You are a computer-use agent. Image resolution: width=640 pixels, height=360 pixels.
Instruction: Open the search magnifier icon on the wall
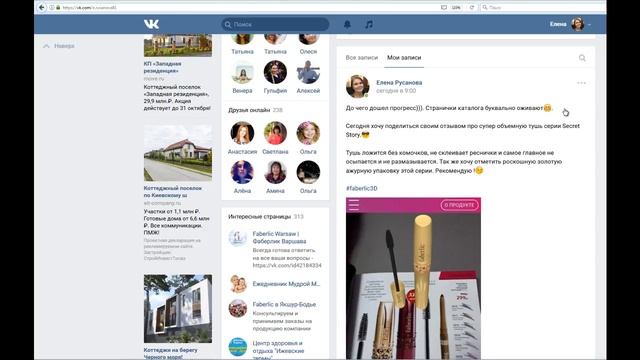(x=582, y=58)
